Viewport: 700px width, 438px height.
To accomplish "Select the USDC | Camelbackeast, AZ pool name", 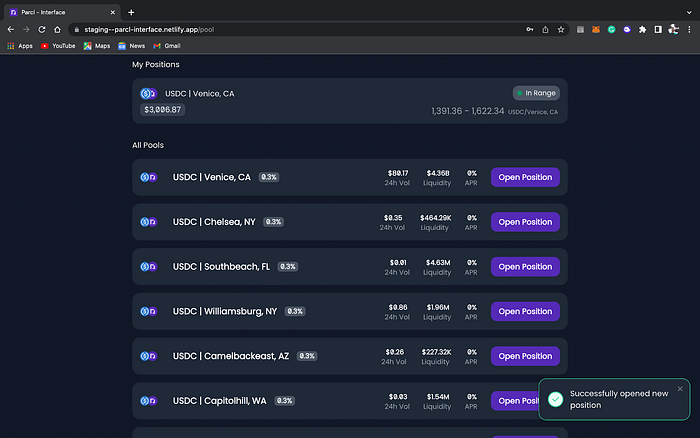I will (230, 356).
